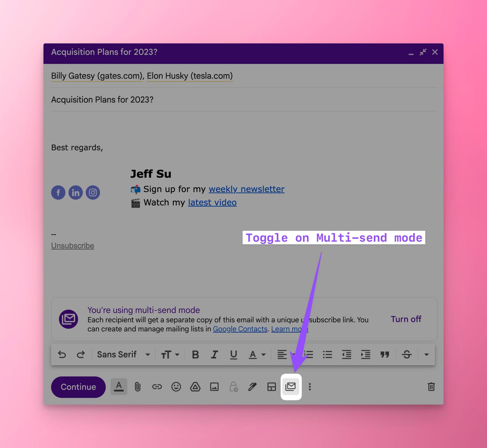Insert a photo via the image icon
Screen dimensions: 487x448
click(214, 387)
